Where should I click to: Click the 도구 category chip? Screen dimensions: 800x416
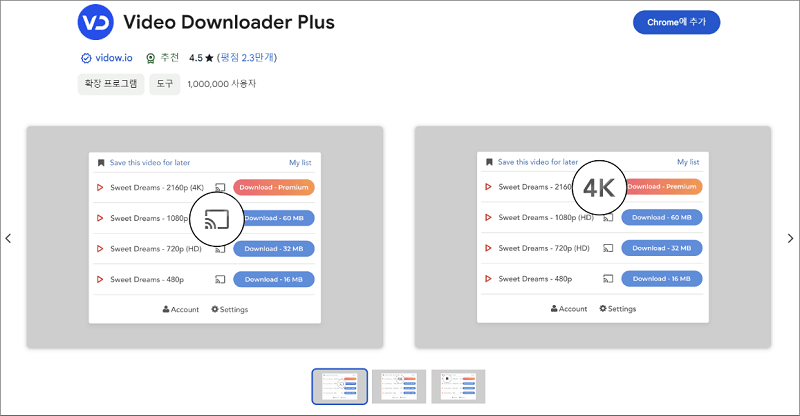click(165, 84)
